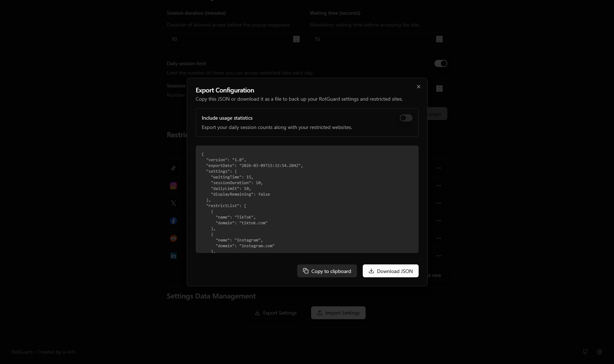
Task: Click the Instagram site icon
Action: (173, 186)
